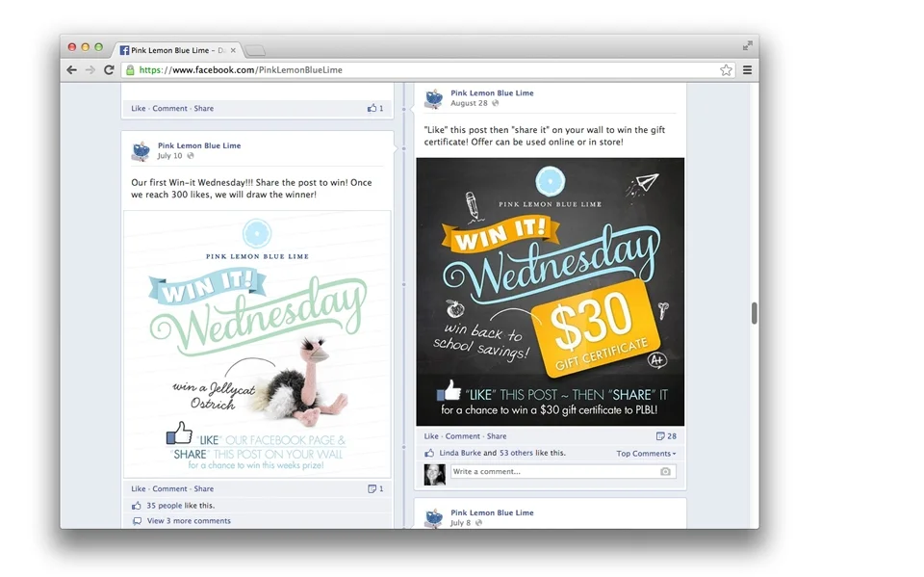
Task: Share the $30 gift certificate post
Action: (497, 436)
